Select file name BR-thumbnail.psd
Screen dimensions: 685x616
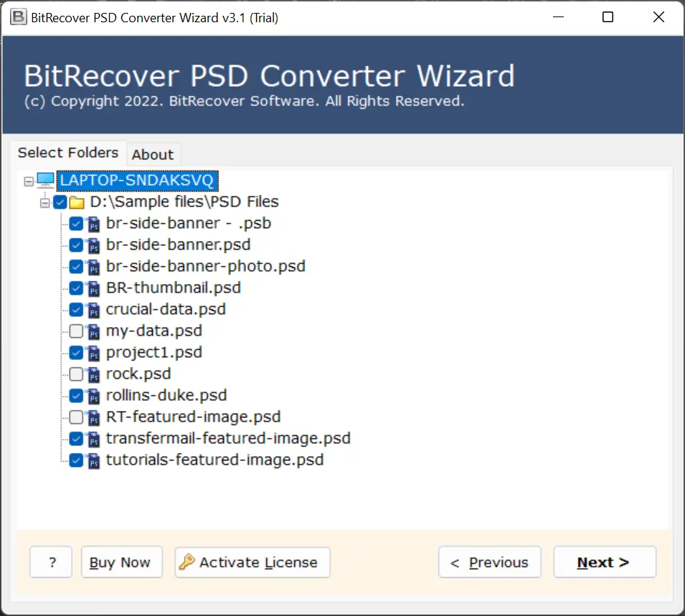tap(174, 288)
